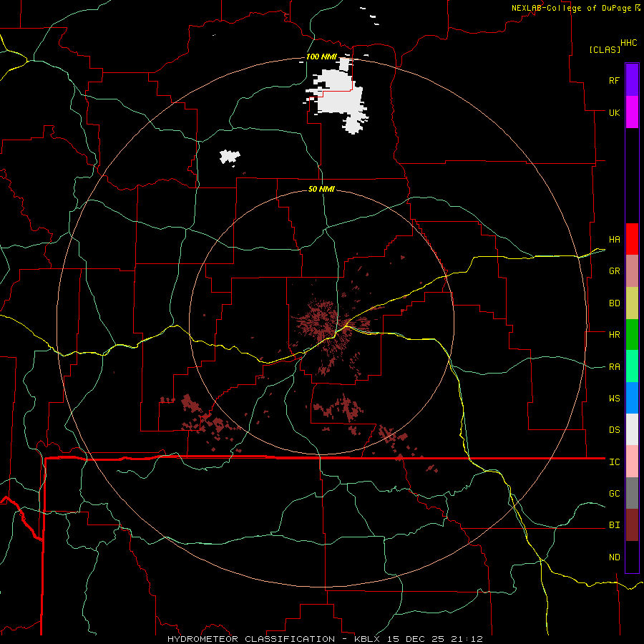Click the 'BD' legend label
Viewport: 644px width, 644px height.
[614, 303]
